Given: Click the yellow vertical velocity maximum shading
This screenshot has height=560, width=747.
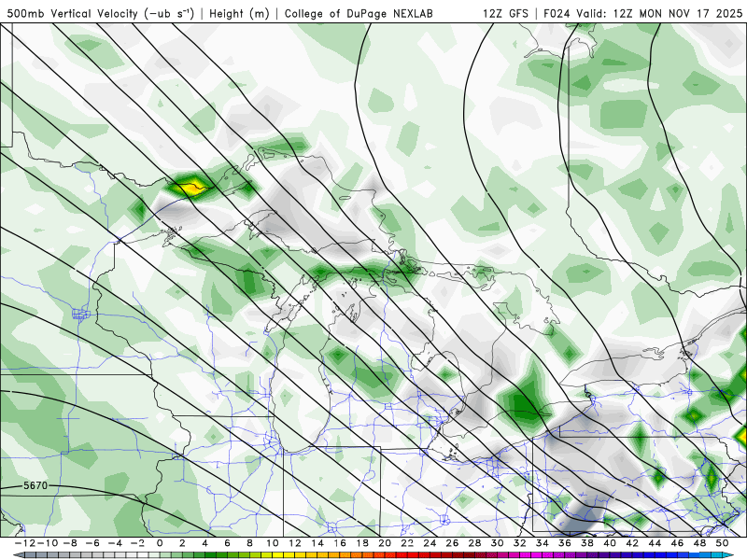Looking at the screenshot, I should (x=191, y=189).
